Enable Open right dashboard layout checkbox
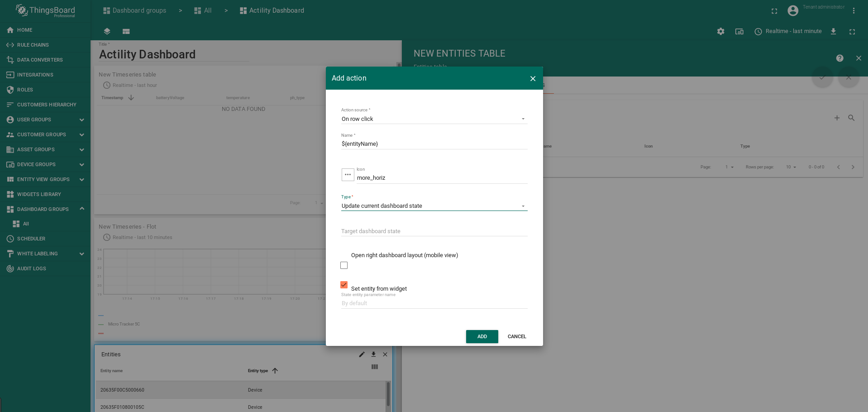The image size is (868, 412). point(344,265)
